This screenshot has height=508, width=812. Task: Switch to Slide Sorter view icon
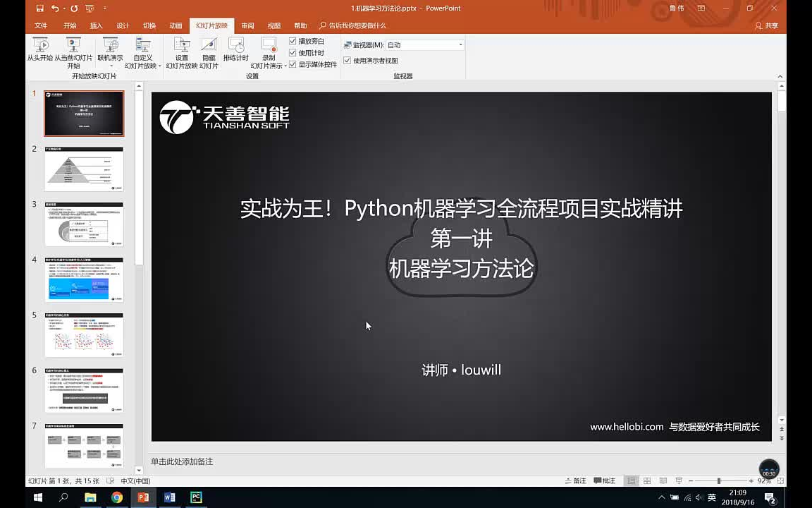(646, 480)
